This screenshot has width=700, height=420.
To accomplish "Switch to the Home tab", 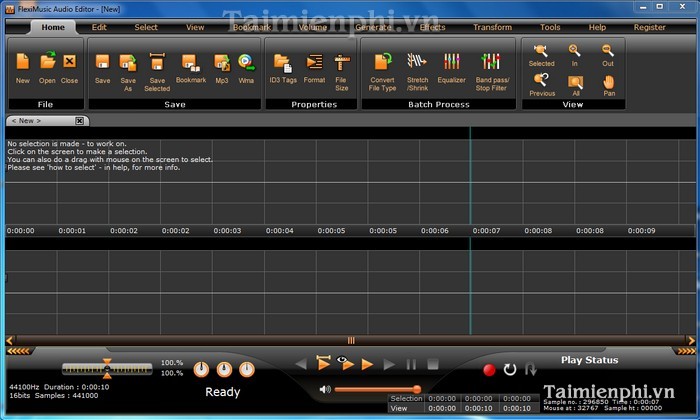I will tap(53, 27).
